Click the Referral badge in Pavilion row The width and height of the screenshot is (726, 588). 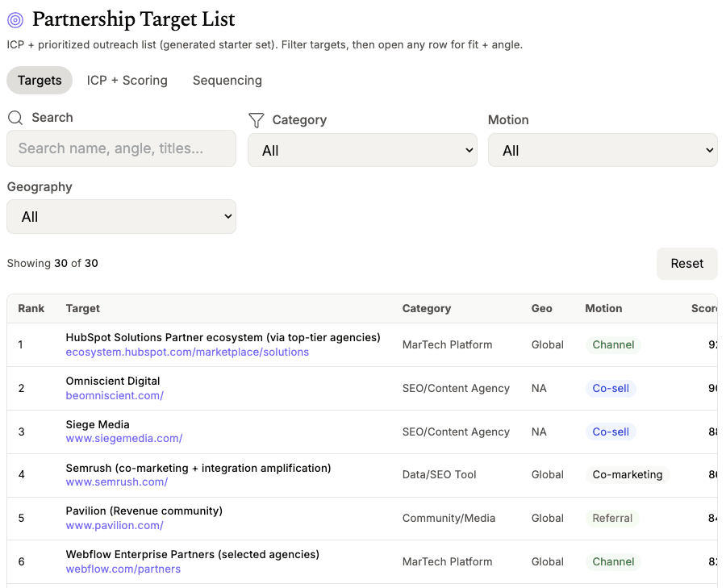(x=612, y=519)
